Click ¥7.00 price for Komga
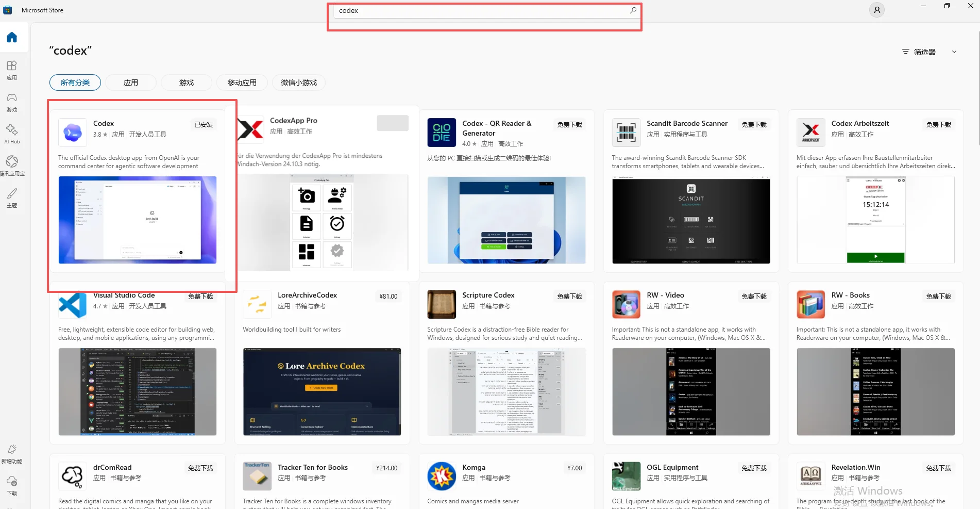 (x=575, y=468)
